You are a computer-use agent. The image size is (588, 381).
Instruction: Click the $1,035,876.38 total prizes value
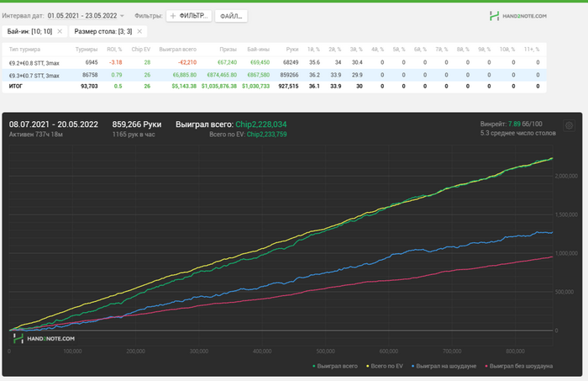[x=219, y=87]
